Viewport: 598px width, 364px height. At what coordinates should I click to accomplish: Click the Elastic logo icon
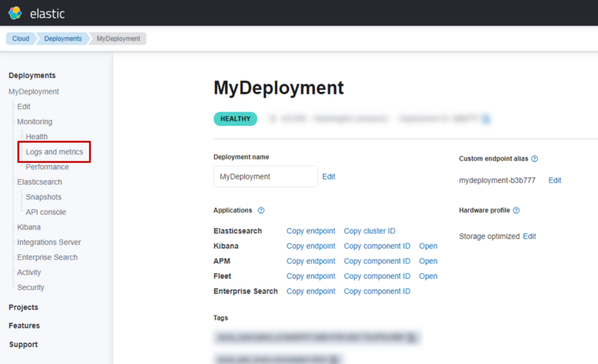[x=15, y=13]
